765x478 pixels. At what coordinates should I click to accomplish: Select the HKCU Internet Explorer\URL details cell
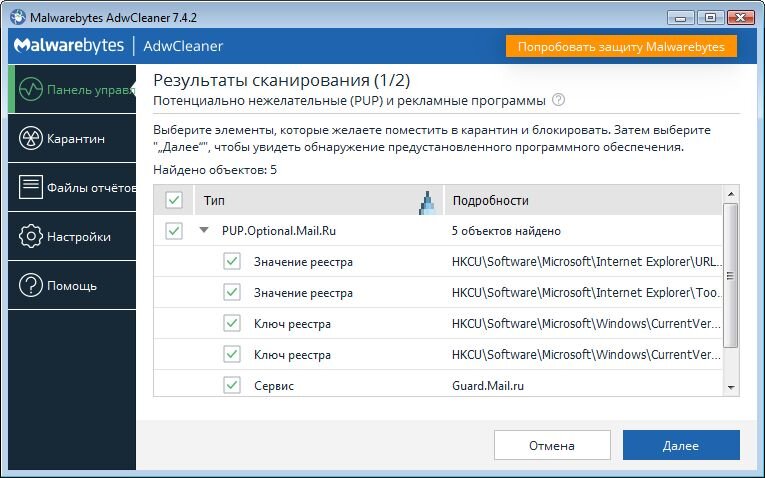pos(587,262)
